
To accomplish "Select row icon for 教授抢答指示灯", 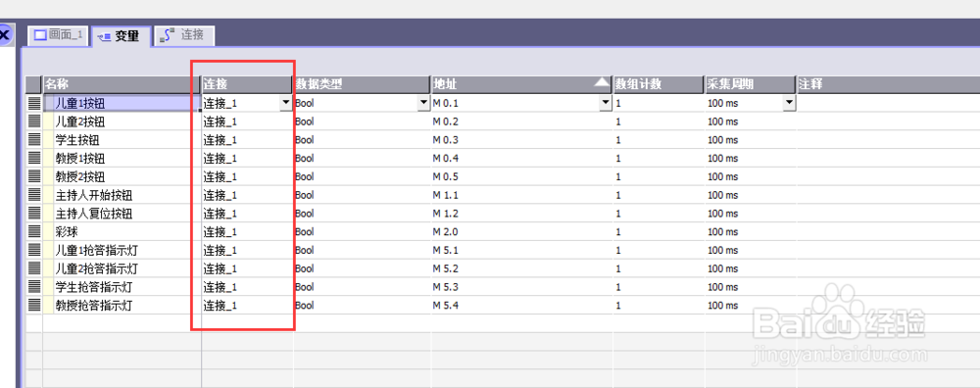I will click(x=34, y=306).
